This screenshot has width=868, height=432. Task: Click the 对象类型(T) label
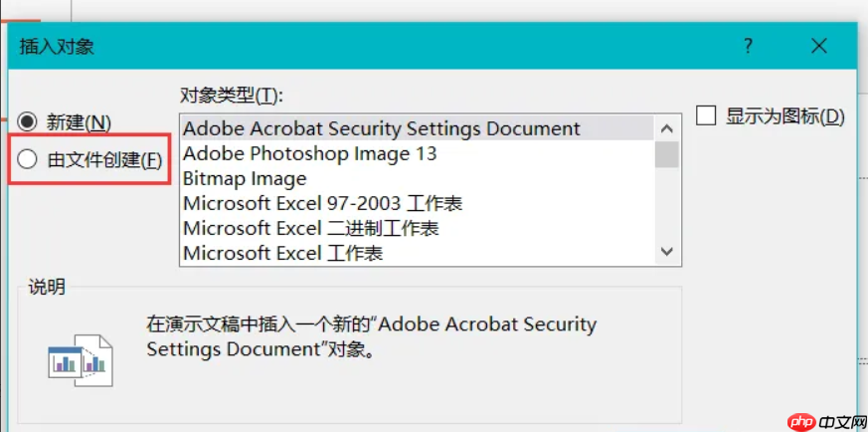pyautogui.click(x=232, y=96)
